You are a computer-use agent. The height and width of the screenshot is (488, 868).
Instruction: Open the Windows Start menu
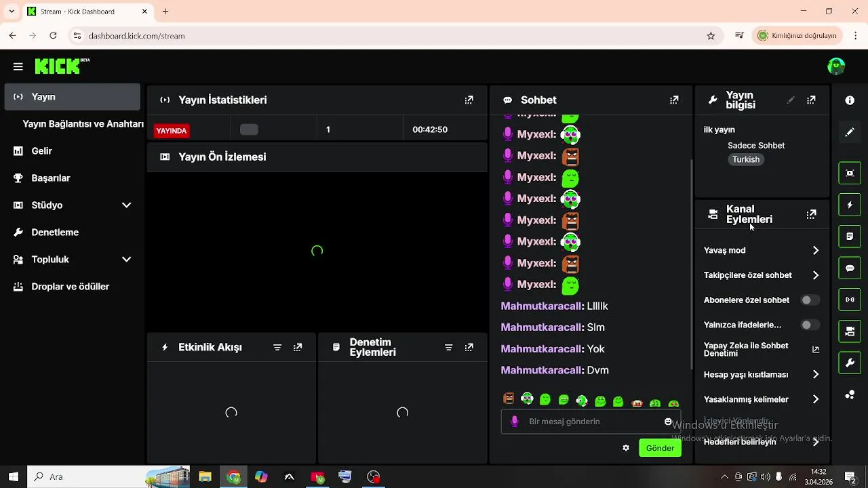(13, 476)
